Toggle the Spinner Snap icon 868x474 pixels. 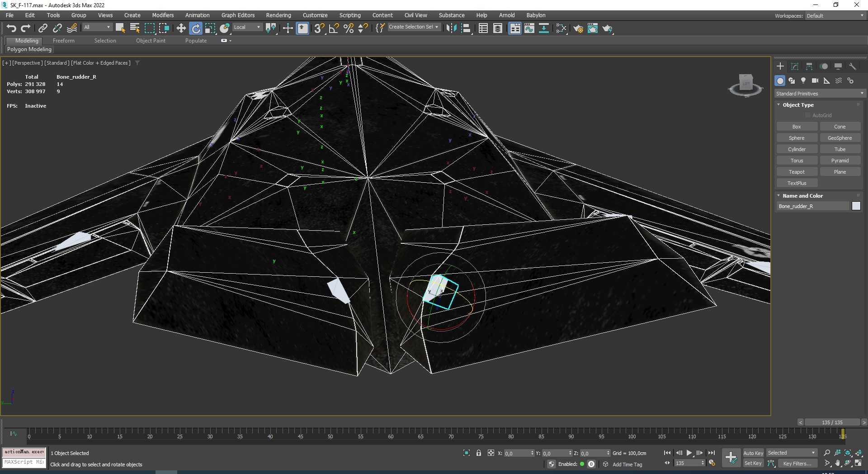pyautogui.click(x=363, y=28)
